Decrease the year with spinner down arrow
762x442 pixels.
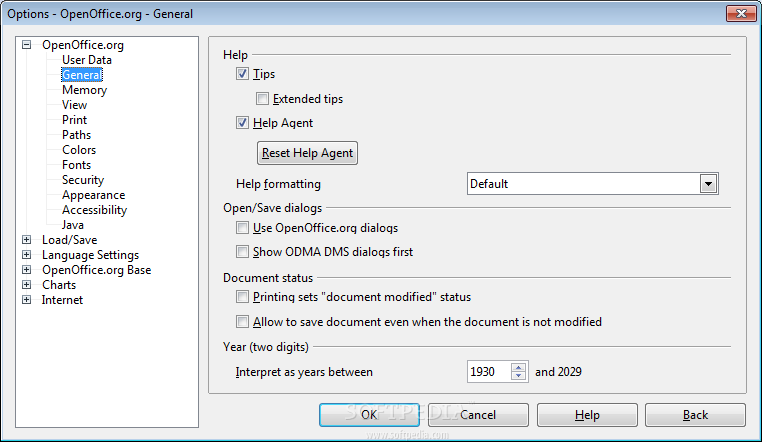click(x=519, y=376)
